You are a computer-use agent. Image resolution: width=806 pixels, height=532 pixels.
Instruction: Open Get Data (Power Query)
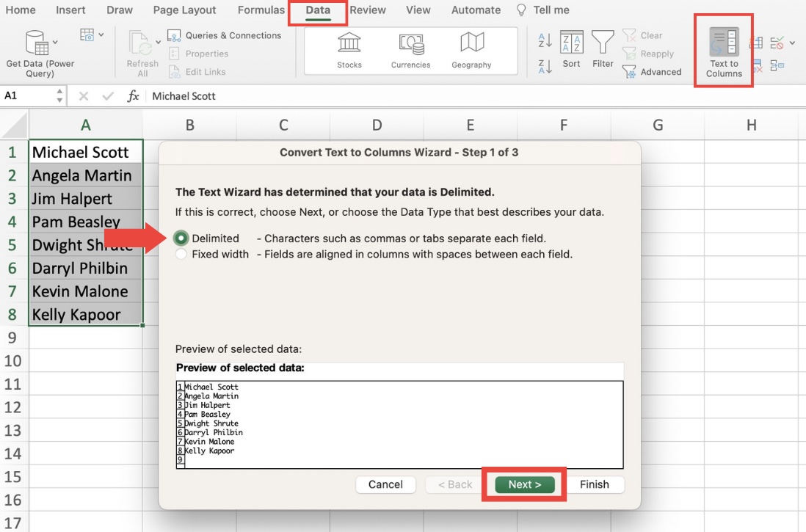(40, 54)
